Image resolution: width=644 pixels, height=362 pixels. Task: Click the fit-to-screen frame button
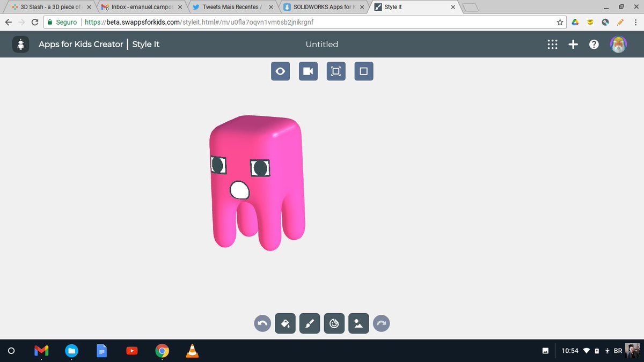coord(336,71)
